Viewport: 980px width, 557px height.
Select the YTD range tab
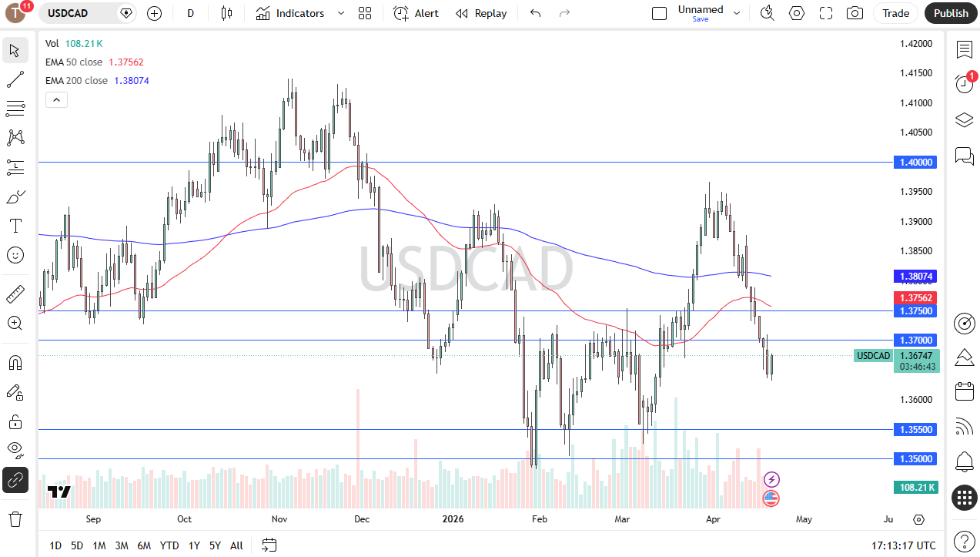pyautogui.click(x=169, y=545)
